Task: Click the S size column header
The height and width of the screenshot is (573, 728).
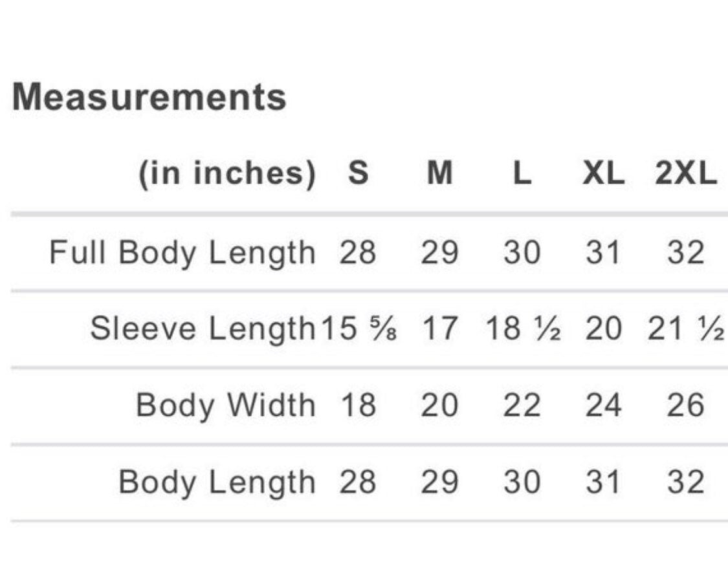Action: point(357,173)
